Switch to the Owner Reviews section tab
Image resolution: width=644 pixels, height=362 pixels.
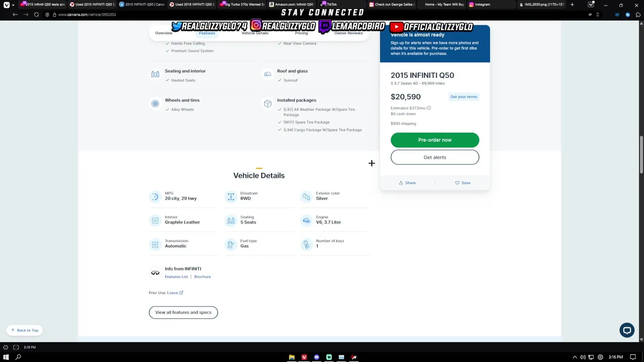tap(348, 33)
